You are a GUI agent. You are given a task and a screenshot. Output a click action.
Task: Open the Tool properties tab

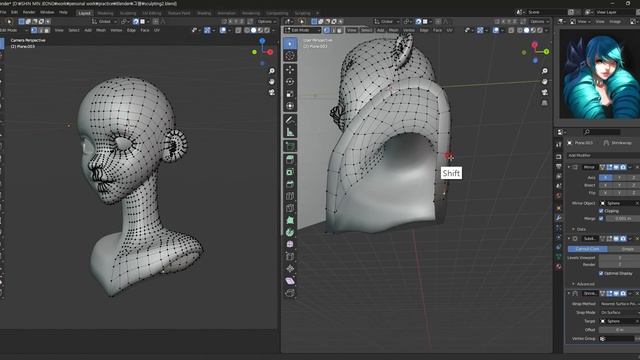coord(559,145)
